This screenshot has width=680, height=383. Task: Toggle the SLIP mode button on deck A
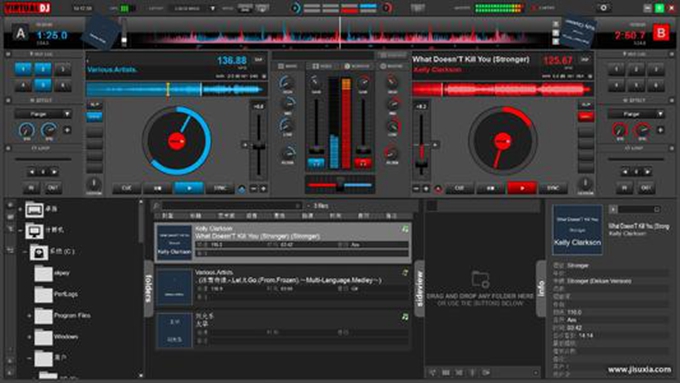(x=94, y=105)
